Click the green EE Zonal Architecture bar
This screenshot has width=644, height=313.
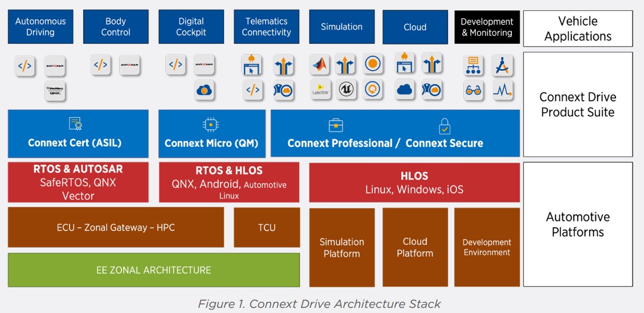click(x=153, y=270)
